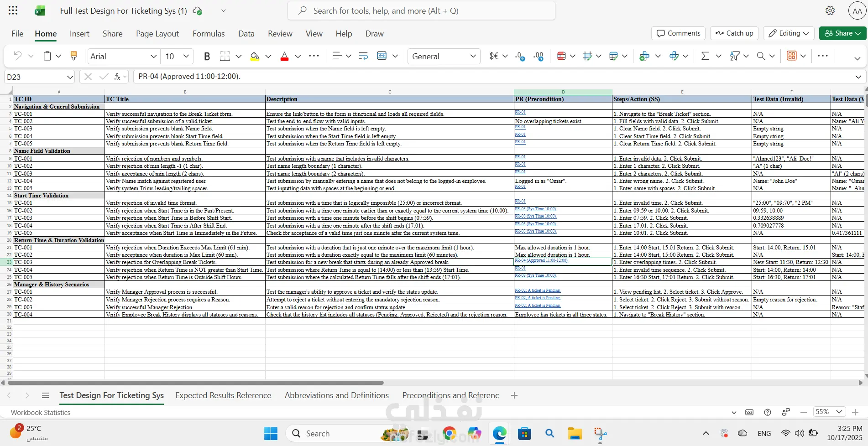Screen dimensions: 868x446
Task: Click the decrease decimal icon
Action: click(520, 56)
